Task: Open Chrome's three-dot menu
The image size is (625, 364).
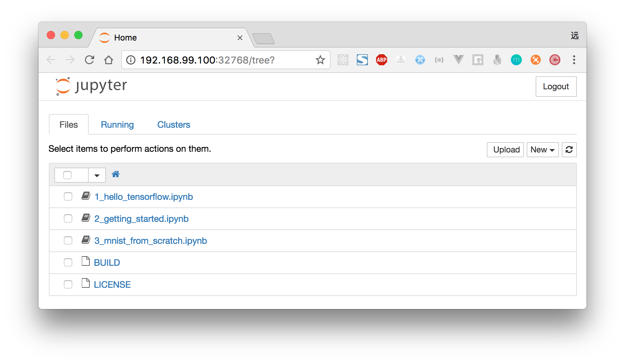Action: pos(574,60)
